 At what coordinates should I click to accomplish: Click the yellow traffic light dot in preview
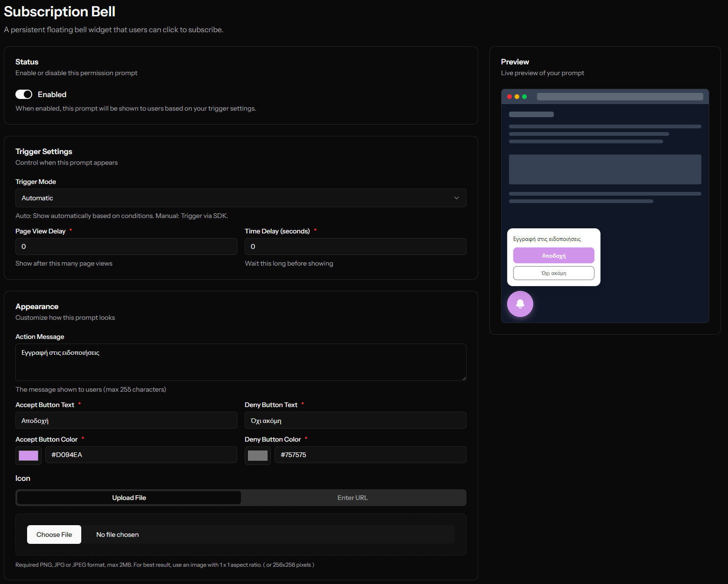pyautogui.click(x=517, y=97)
